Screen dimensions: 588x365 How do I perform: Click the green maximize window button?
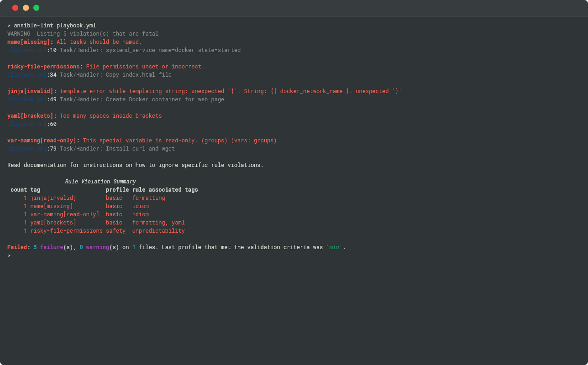click(36, 8)
